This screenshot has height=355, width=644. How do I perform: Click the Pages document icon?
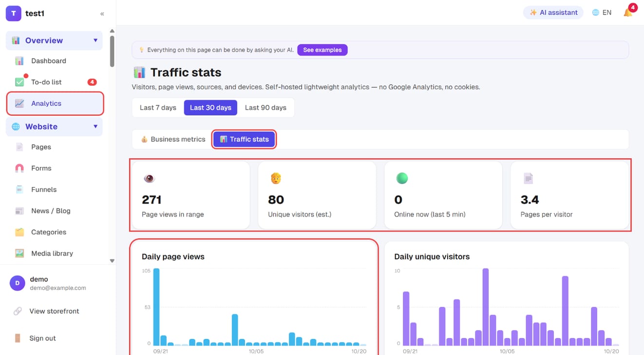coord(19,147)
